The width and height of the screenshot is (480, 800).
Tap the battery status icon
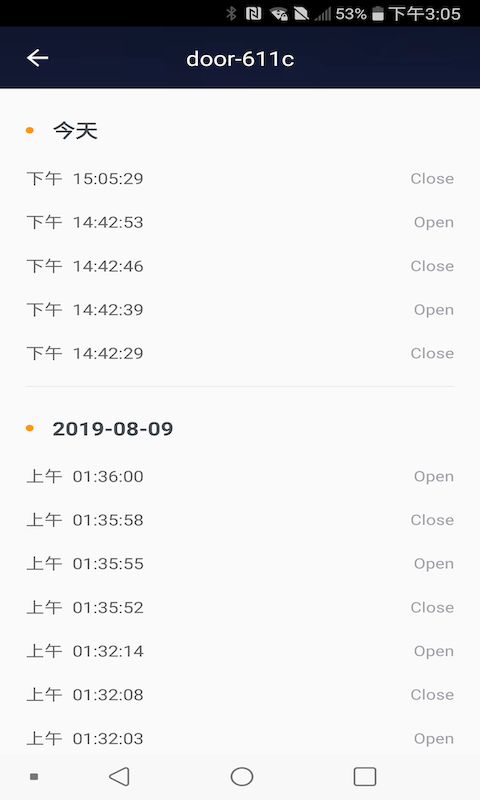[377, 13]
